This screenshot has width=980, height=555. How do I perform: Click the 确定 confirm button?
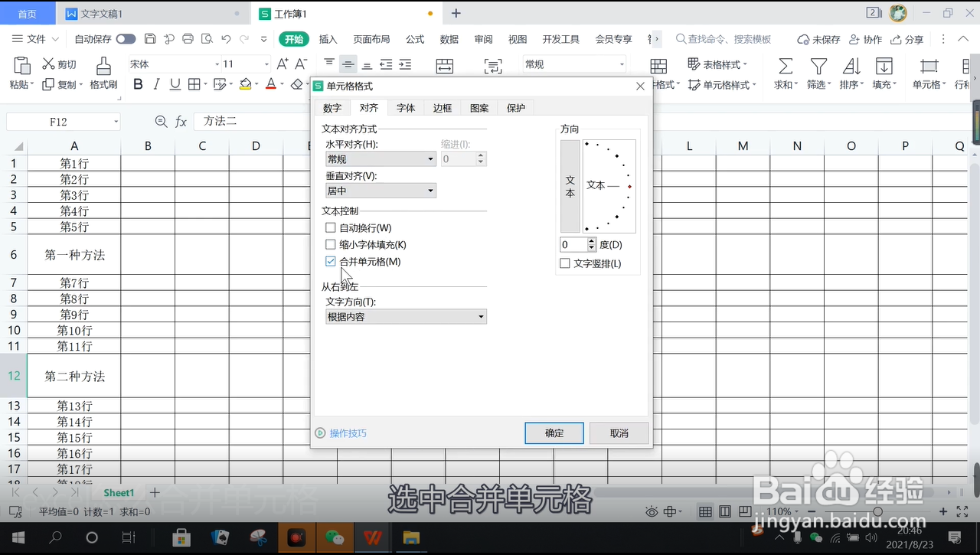coord(554,433)
